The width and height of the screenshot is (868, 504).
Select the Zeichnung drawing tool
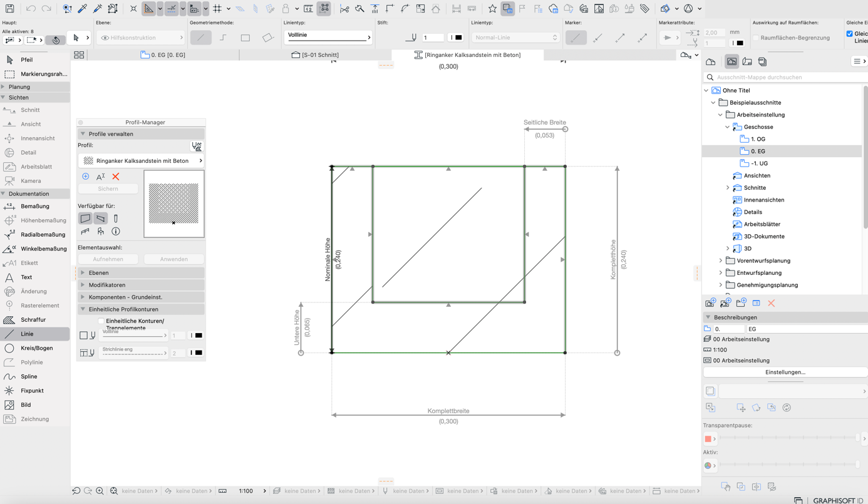34,419
